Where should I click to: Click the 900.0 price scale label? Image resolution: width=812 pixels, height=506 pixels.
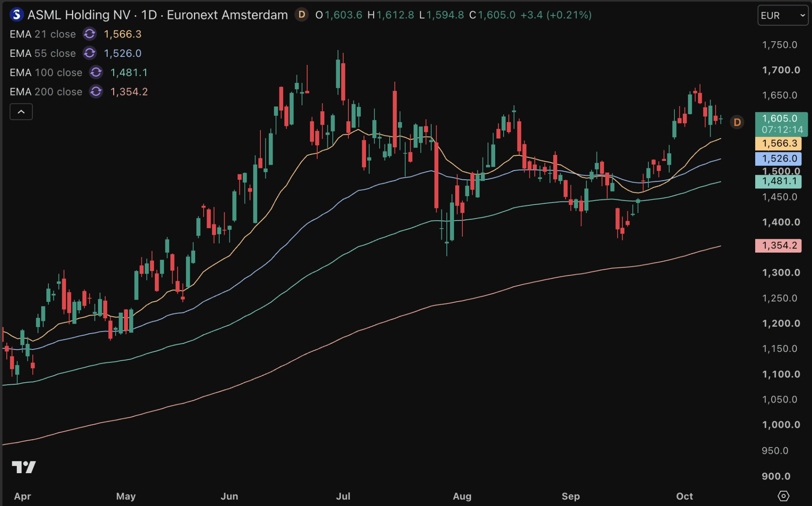point(776,476)
